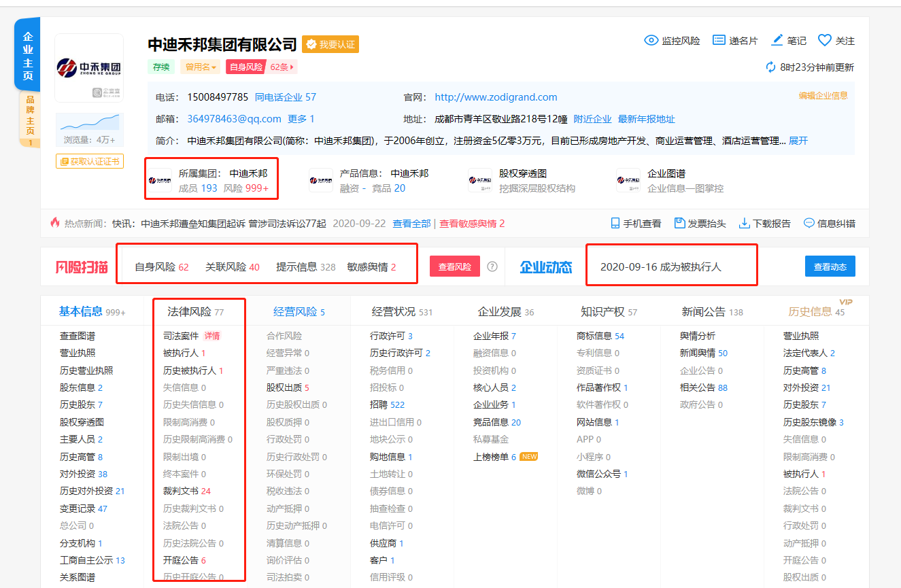Screen dimensions: 901x588
Task: Open 竞品 20 product link
Action: [388, 188]
